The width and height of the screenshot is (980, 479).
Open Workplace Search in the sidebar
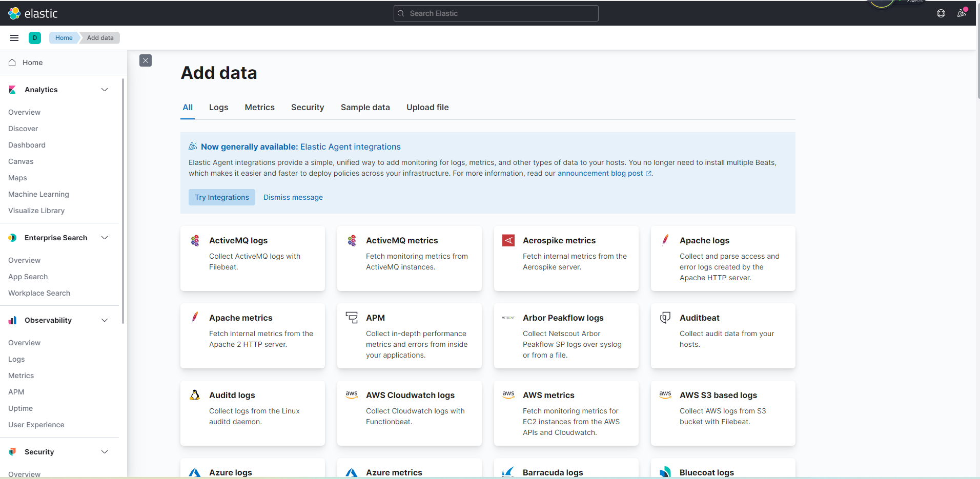[39, 293]
